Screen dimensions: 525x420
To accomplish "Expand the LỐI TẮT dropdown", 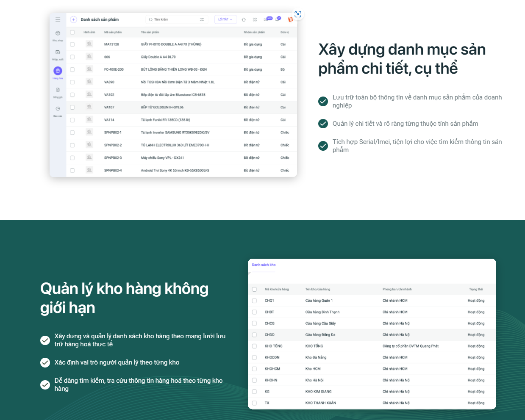I will click(x=225, y=19).
